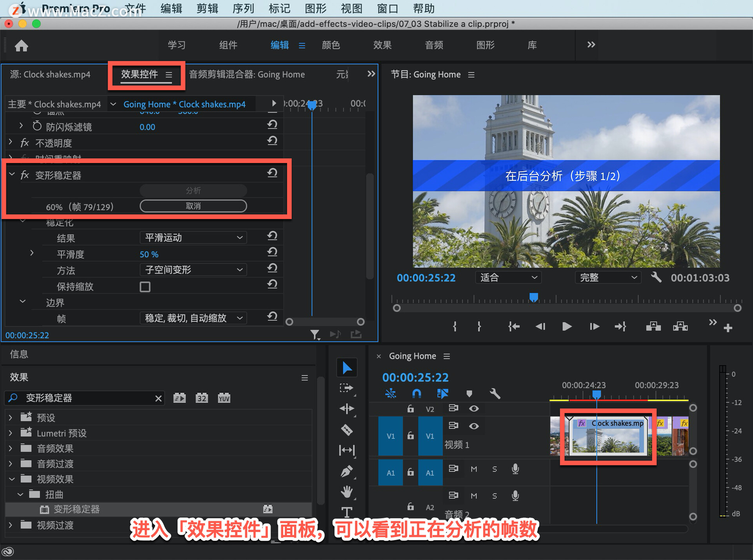Expand the Lumetri 预设 folder
Screen dimensions: 753x560
(x=11, y=433)
